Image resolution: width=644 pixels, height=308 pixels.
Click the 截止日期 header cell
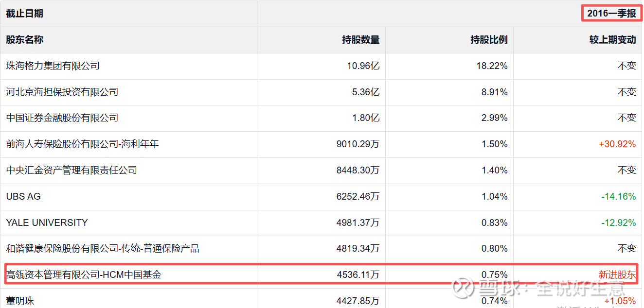tap(25, 14)
